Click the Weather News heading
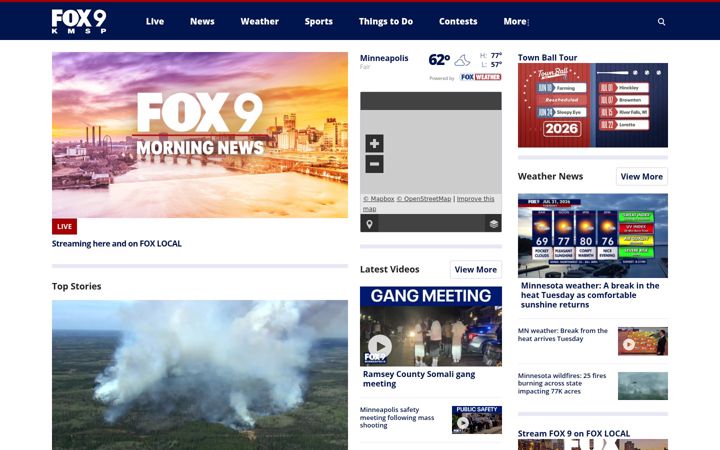Screen dimensions: 720x450 (550, 176)
